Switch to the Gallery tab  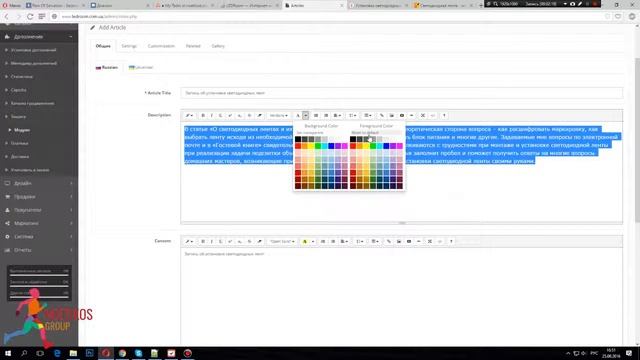tap(218, 46)
